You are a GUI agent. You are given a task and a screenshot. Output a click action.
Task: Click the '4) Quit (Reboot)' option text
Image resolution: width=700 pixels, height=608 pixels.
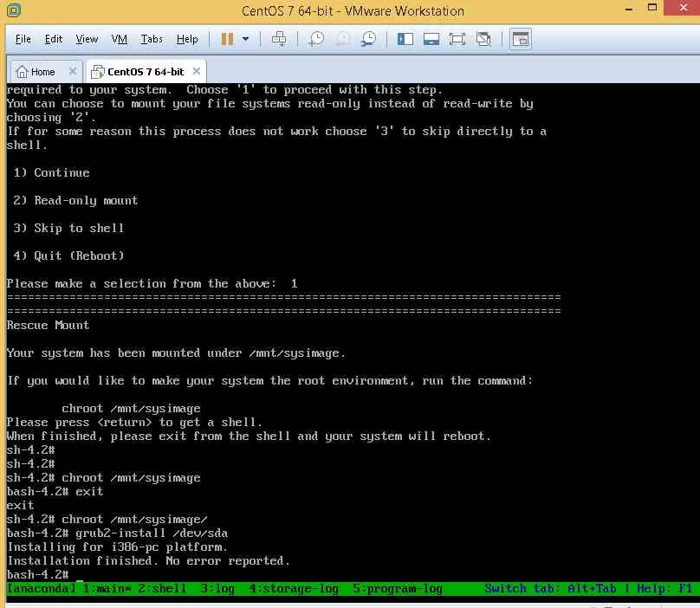[68, 255]
